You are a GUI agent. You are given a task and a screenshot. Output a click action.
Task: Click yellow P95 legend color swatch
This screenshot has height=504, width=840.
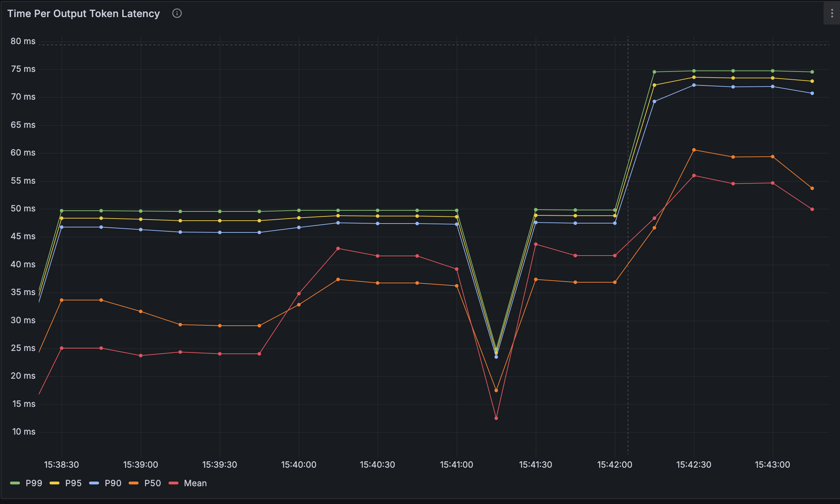[x=55, y=483]
